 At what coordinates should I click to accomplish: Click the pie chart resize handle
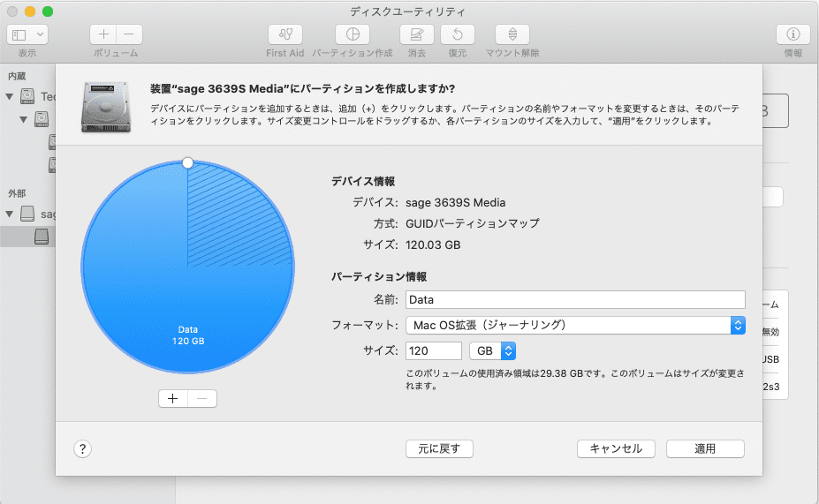(187, 162)
